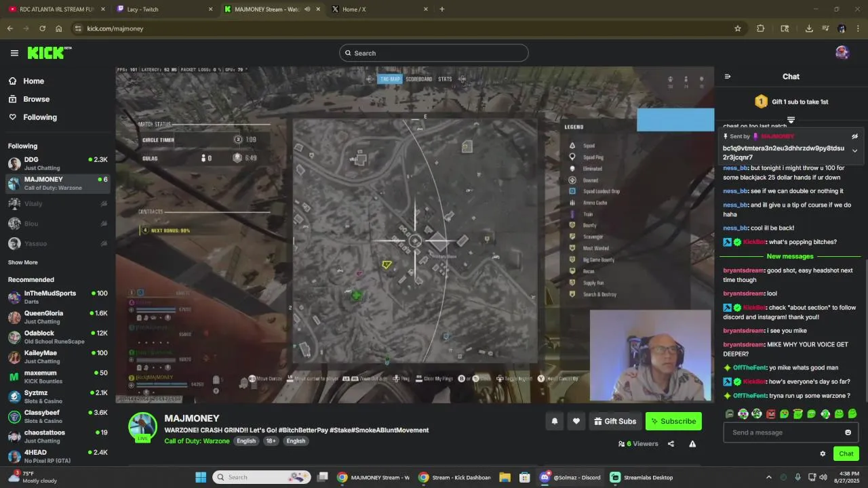Click New messages divider in chat
The image size is (868, 488).
[789, 256]
